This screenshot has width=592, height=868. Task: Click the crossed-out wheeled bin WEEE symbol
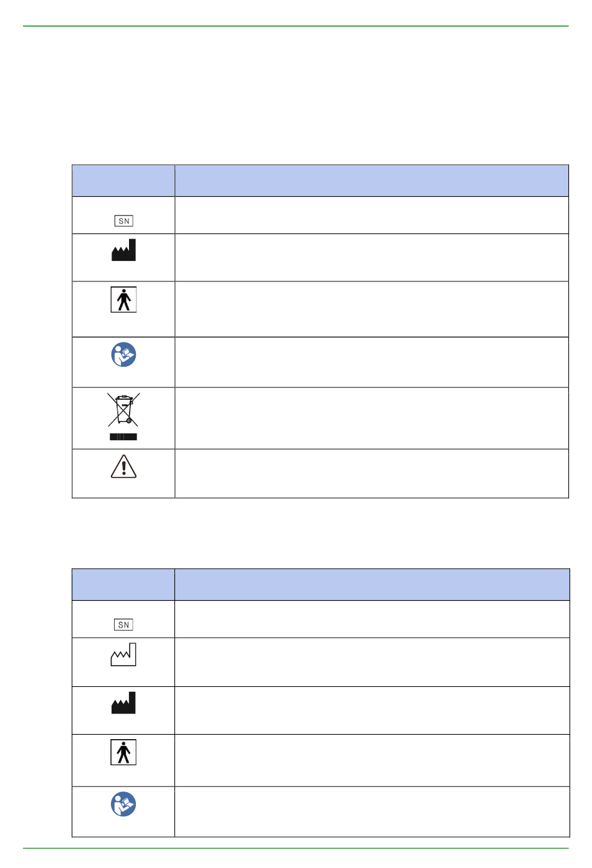tap(123, 409)
